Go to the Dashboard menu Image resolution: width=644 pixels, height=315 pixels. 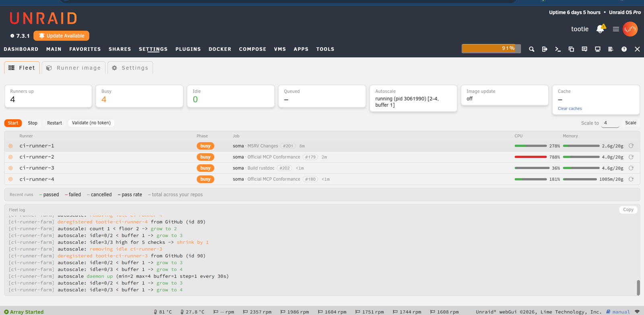(21, 49)
